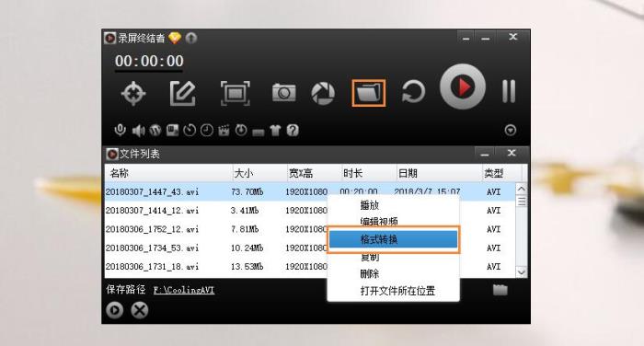Minimize the 文件列表 panel
644x346 pixels.
point(485,154)
